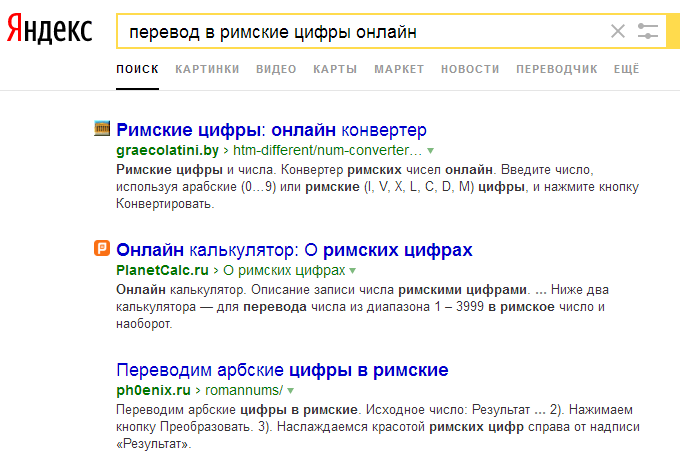Go to the НОВОСТИ tab
Image resolution: width=680 pixels, height=465 pixels.
(x=470, y=69)
